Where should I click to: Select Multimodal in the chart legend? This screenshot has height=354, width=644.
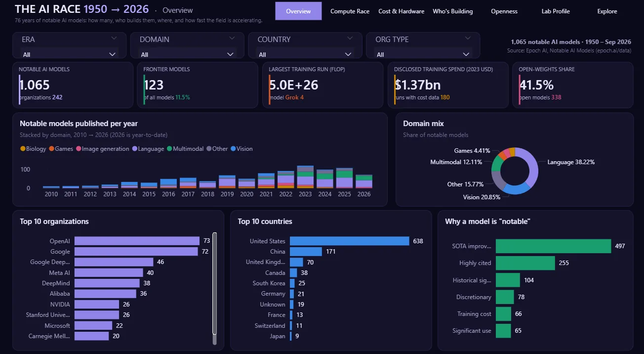tap(185, 149)
